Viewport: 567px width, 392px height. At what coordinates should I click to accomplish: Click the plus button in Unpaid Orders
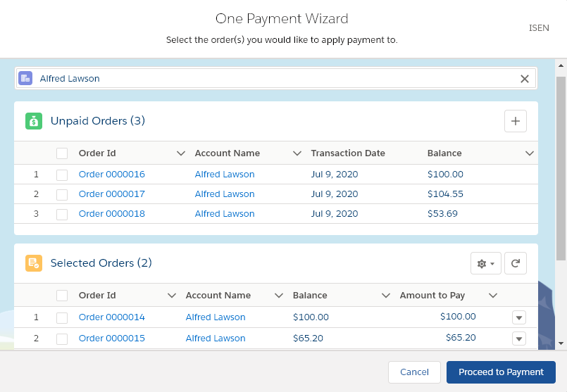click(x=515, y=121)
